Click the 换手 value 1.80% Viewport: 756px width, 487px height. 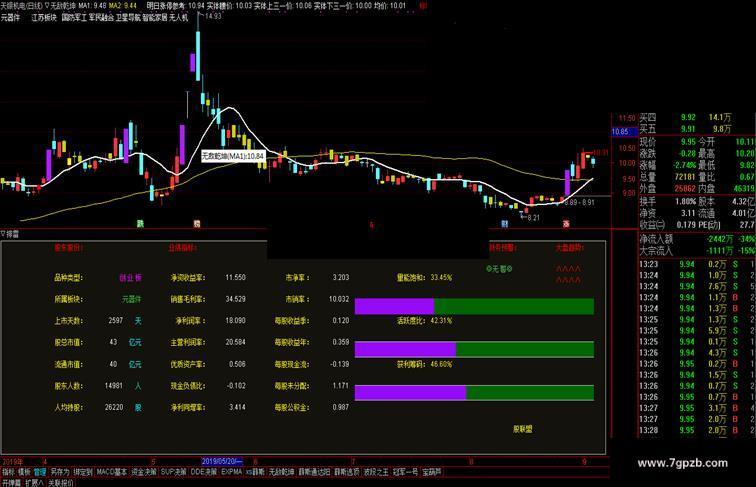tap(685, 202)
